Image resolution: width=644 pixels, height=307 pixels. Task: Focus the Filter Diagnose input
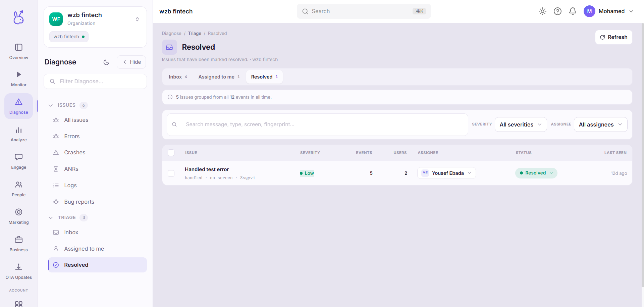coord(95,82)
